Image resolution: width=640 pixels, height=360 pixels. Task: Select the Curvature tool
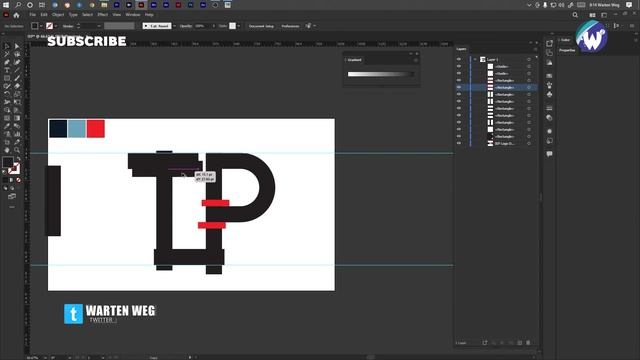17,62
